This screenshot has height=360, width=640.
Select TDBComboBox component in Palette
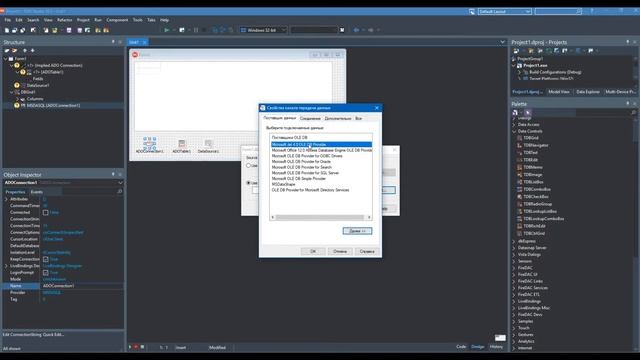pyautogui.click(x=537, y=189)
